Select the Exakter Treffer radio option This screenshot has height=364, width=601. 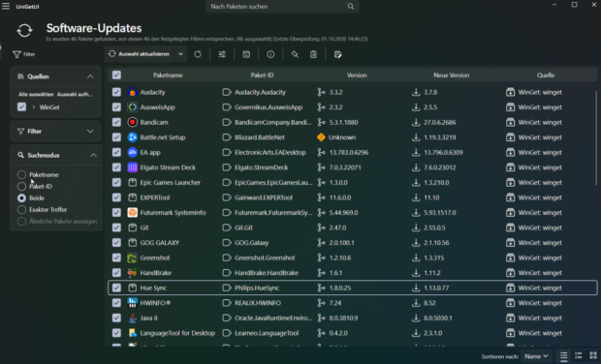(x=22, y=210)
